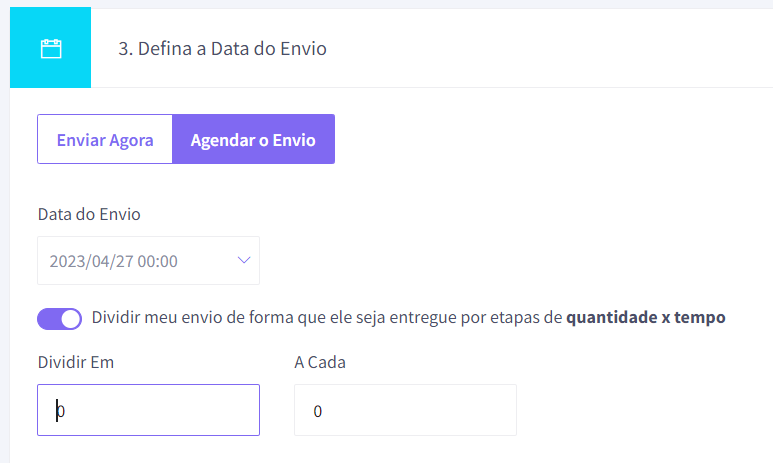Click the Data do Envio field label

89,214
